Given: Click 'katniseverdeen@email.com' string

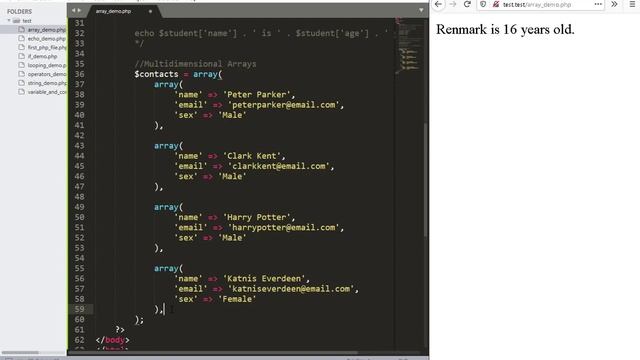Looking at the screenshot, I should (x=291, y=289).
